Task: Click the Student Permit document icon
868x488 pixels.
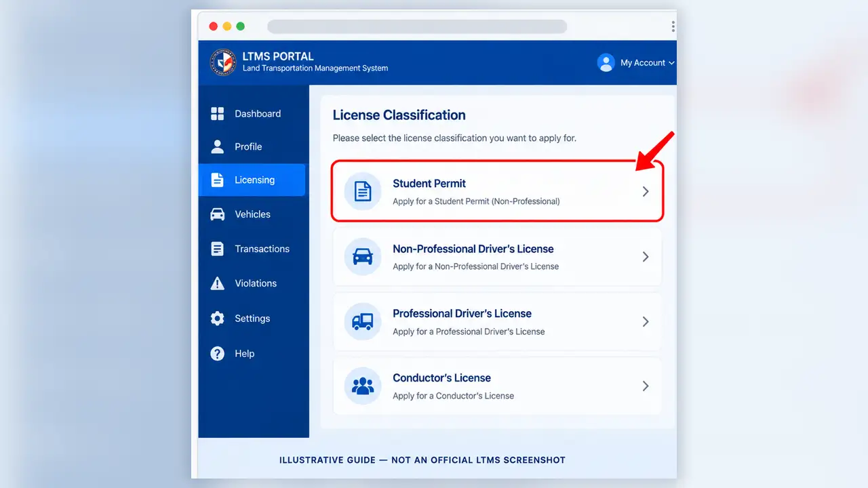Action: (x=363, y=191)
